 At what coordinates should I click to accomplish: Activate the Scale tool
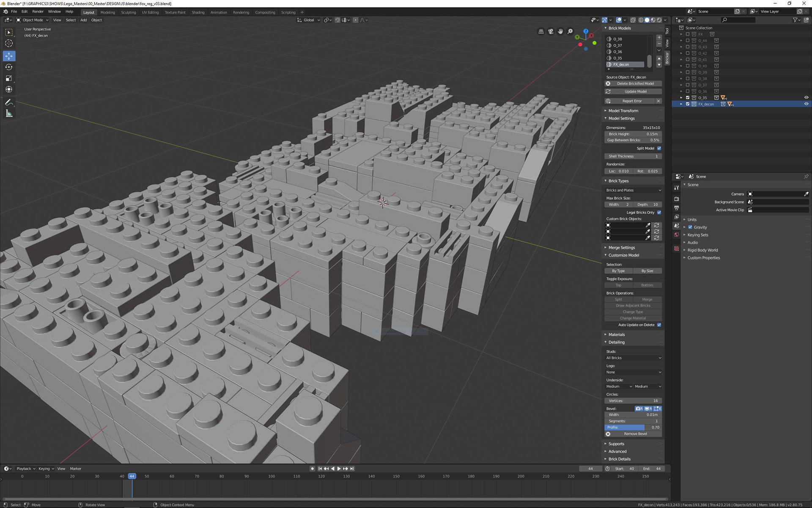point(9,78)
